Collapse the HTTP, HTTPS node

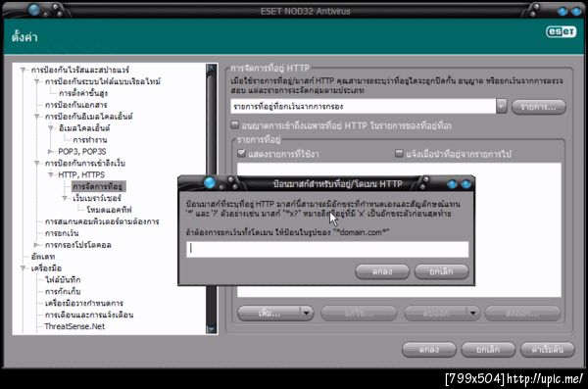coord(51,174)
